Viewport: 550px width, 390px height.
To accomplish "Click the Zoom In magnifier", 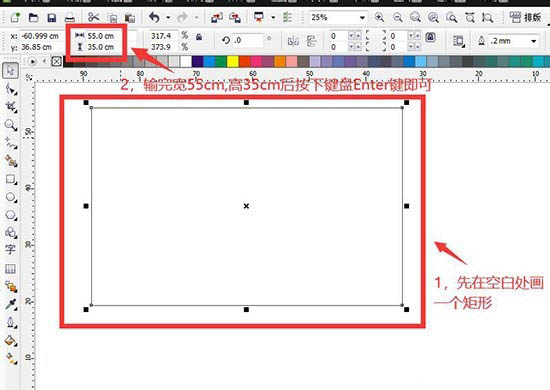I will (379, 17).
